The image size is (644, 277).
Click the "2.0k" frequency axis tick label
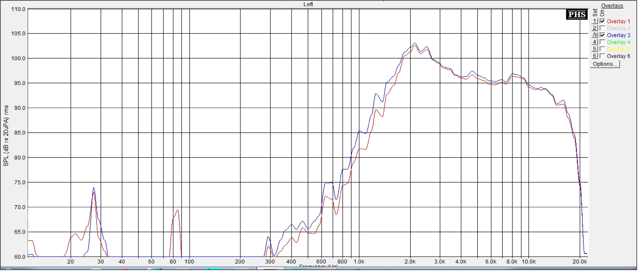click(x=410, y=261)
